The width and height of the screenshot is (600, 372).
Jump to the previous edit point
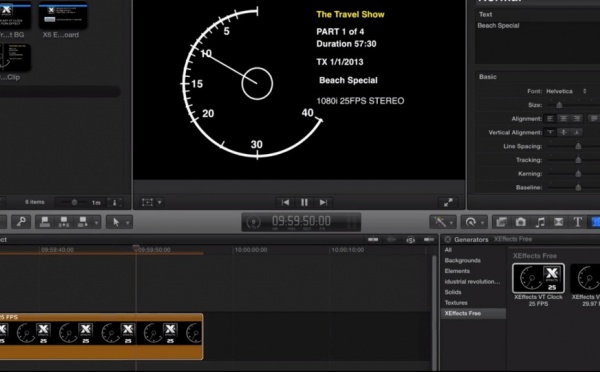(x=285, y=202)
